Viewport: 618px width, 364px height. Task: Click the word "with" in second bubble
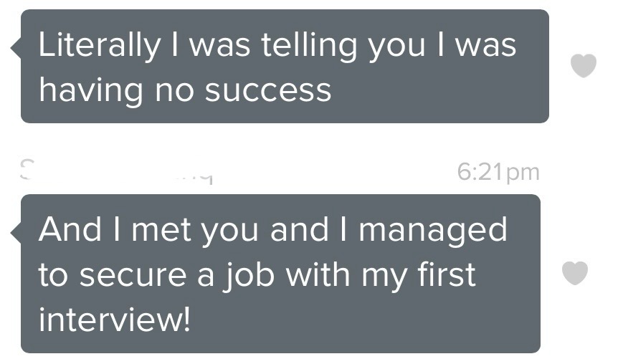click(318, 274)
